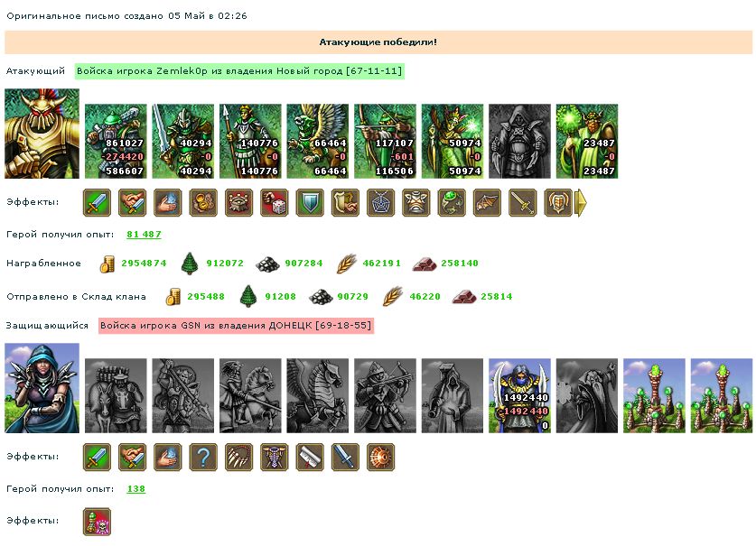This screenshot has width=756, height=546.
Task: Click the green gem ring effect icon
Action: [x=452, y=202]
